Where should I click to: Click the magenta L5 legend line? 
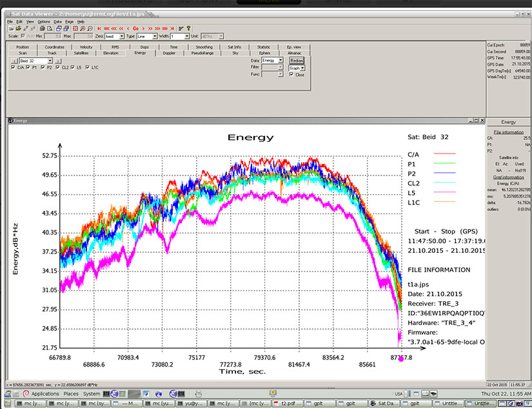click(x=446, y=192)
